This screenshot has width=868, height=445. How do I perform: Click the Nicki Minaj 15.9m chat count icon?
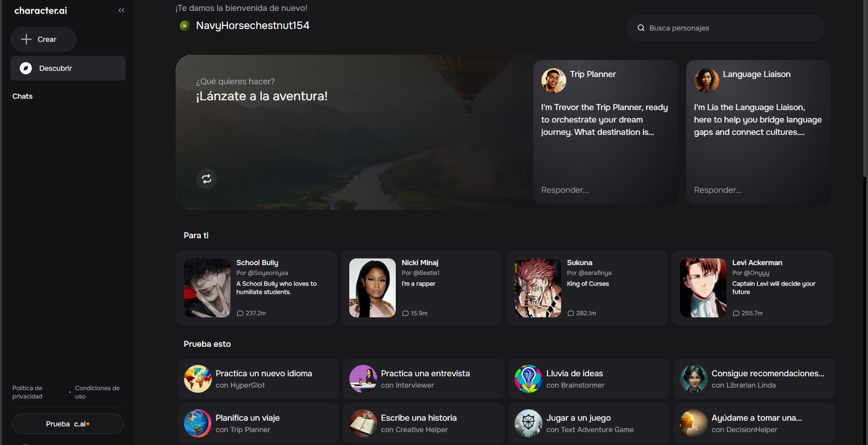click(x=406, y=313)
